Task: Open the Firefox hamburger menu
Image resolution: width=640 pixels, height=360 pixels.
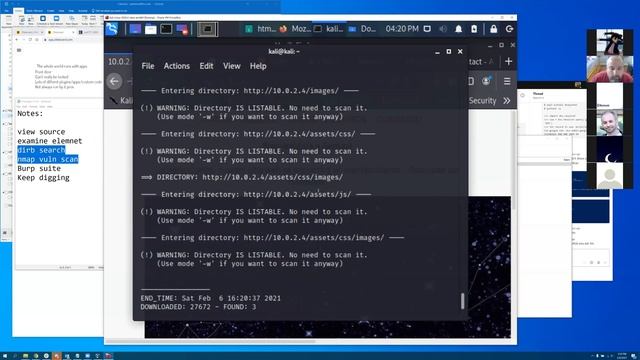Action: coord(507,81)
